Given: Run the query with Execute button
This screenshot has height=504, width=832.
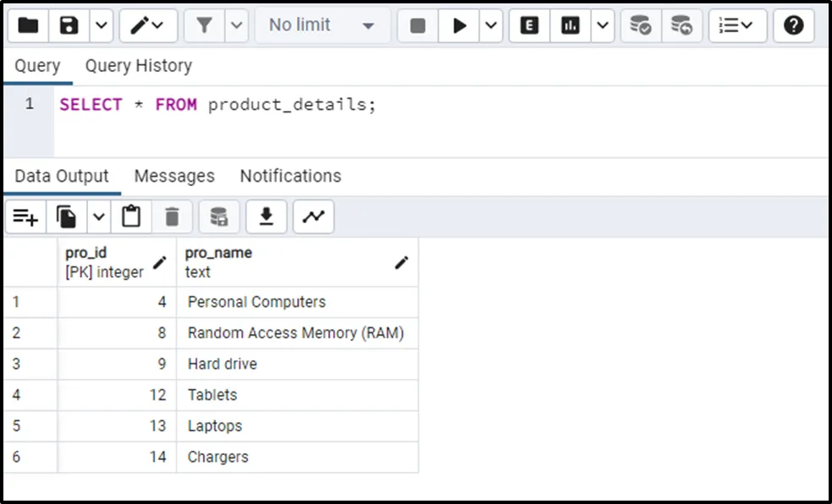Looking at the screenshot, I should (460, 26).
